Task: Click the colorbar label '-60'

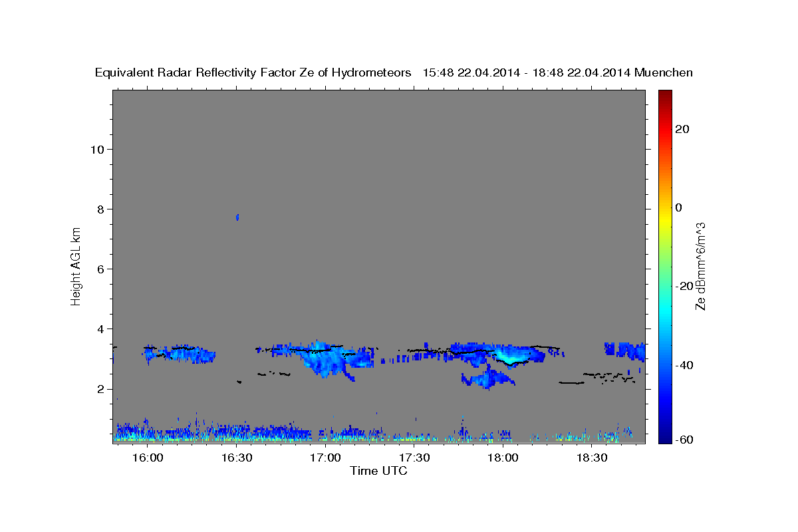Action: (x=685, y=440)
